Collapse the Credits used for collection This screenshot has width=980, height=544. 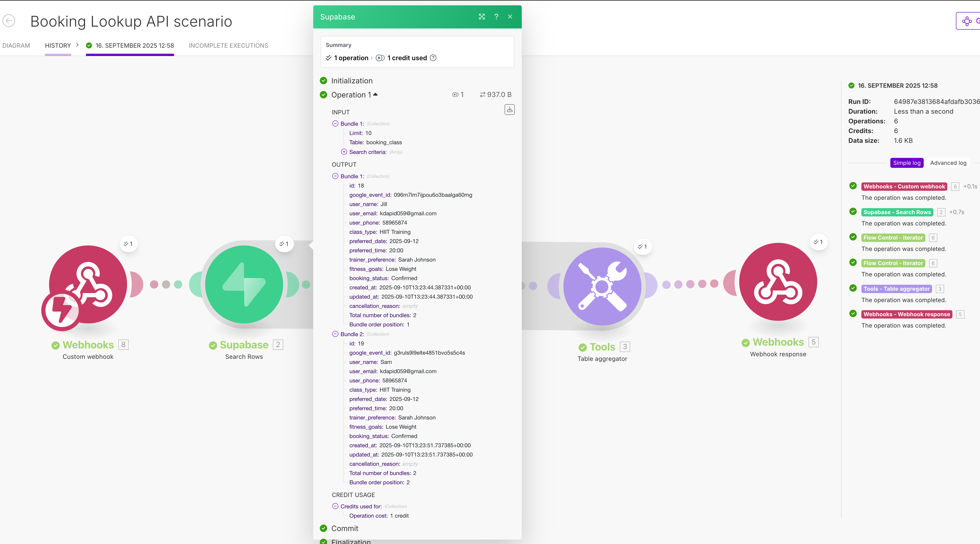(x=335, y=506)
